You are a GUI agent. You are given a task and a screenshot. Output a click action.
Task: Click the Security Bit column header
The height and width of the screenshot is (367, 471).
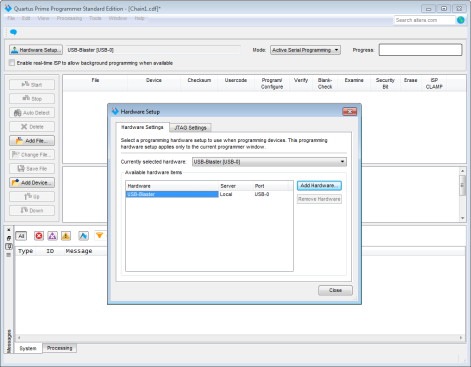tap(385, 83)
